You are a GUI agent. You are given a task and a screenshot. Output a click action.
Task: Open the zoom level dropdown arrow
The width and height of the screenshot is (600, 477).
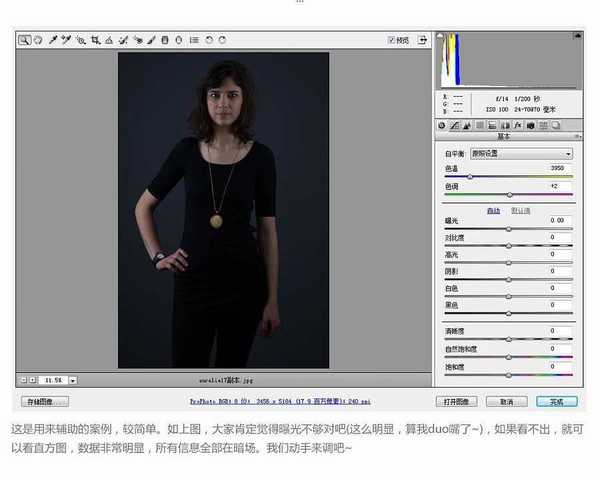coord(73,380)
